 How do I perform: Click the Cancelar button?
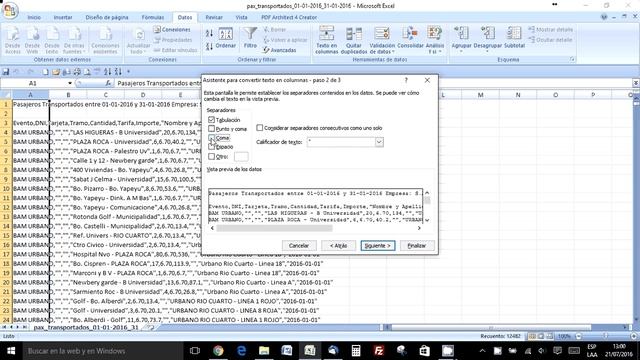(299, 246)
